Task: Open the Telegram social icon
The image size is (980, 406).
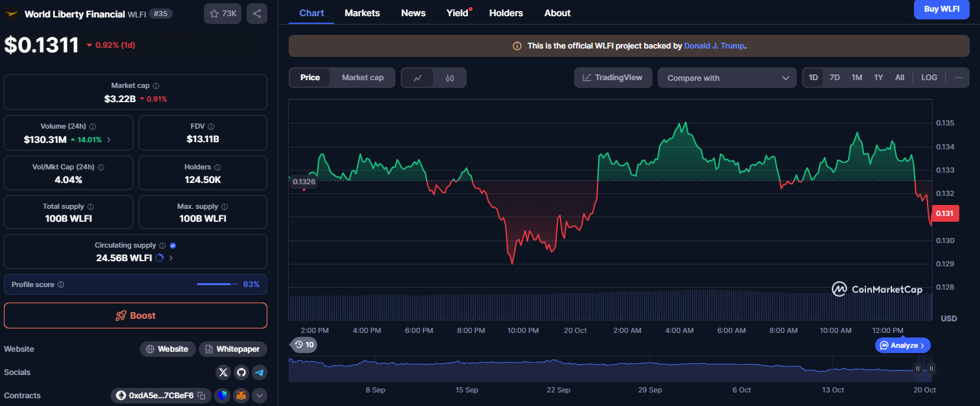Action: click(260, 372)
